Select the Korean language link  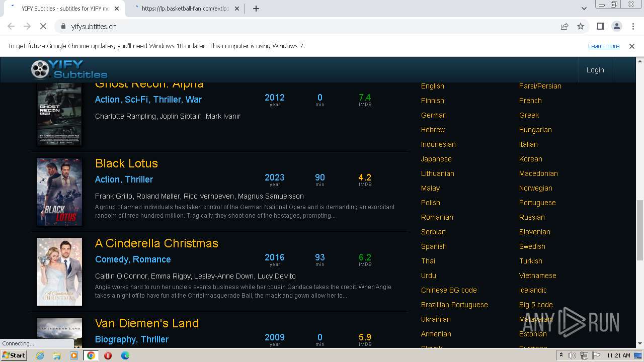(531, 159)
